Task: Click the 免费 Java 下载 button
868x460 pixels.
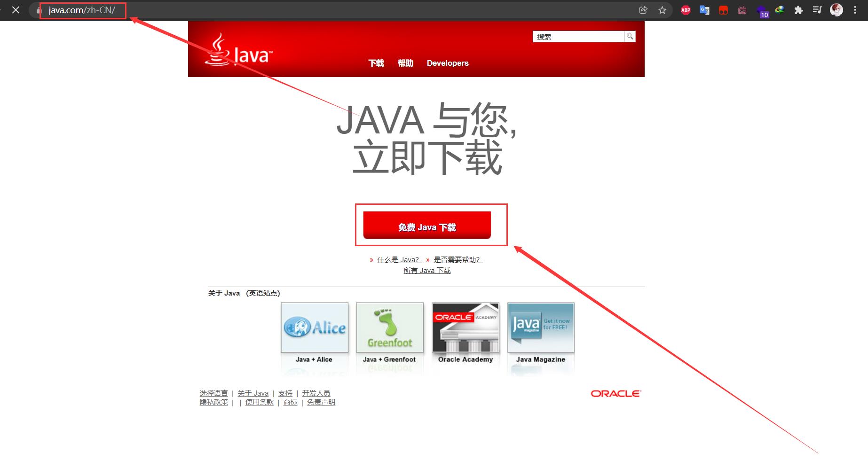Action: (427, 225)
